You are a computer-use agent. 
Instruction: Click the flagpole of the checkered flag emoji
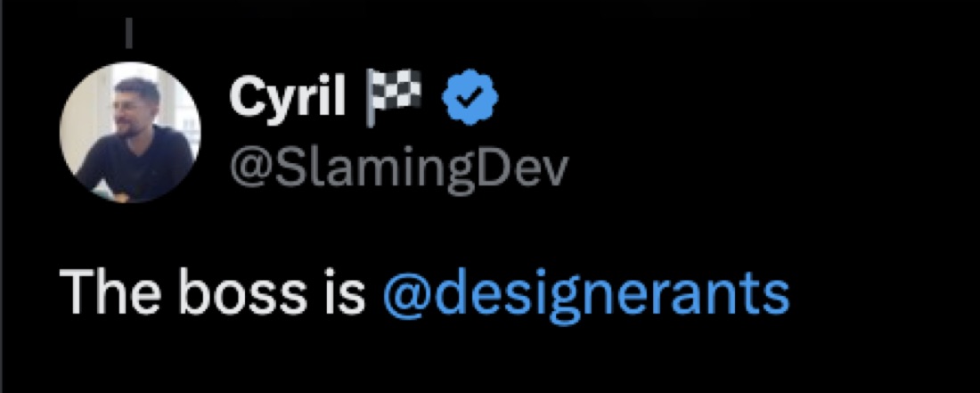[370, 98]
